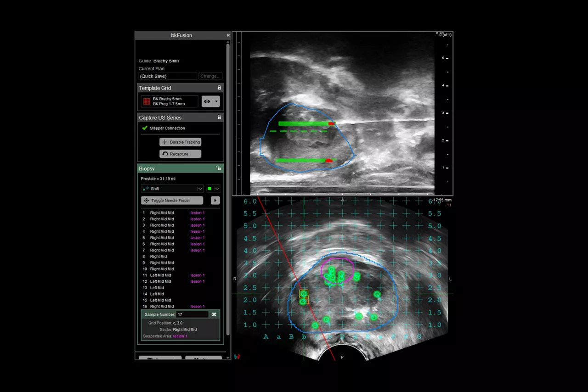The height and width of the screenshot is (392, 588).
Task: Toggle template grid visibility with the eye icon
Action: [207, 101]
